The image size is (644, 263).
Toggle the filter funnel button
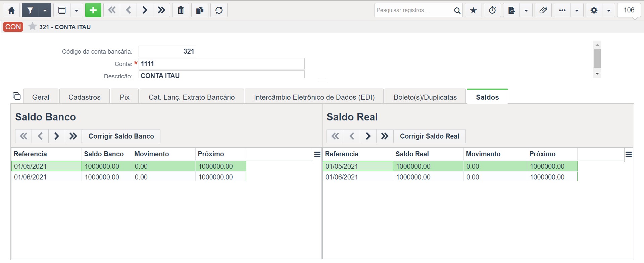pos(30,10)
